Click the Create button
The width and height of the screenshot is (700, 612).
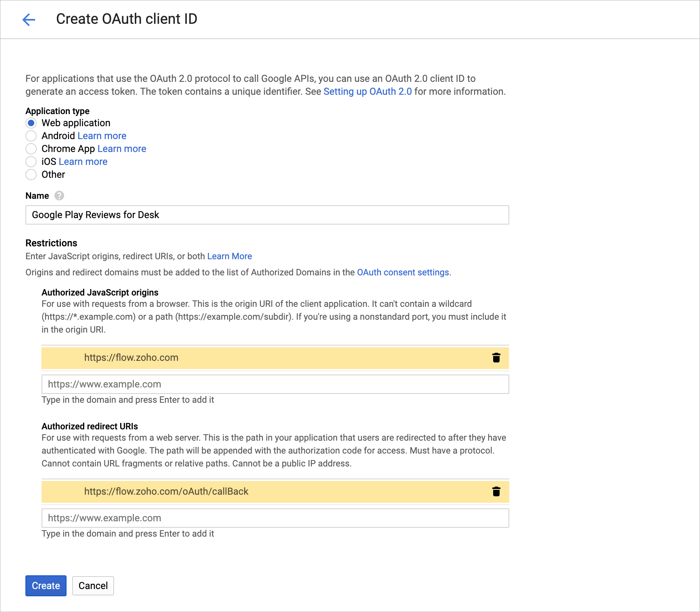tap(46, 586)
